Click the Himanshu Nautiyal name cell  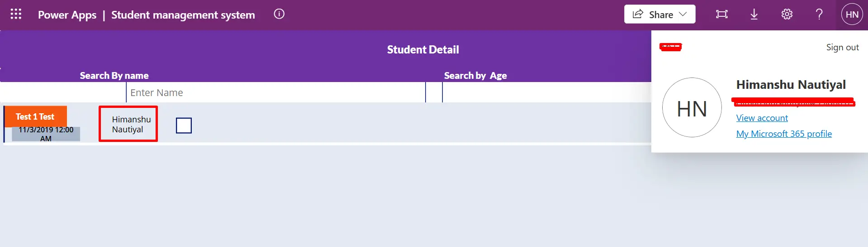pos(128,124)
